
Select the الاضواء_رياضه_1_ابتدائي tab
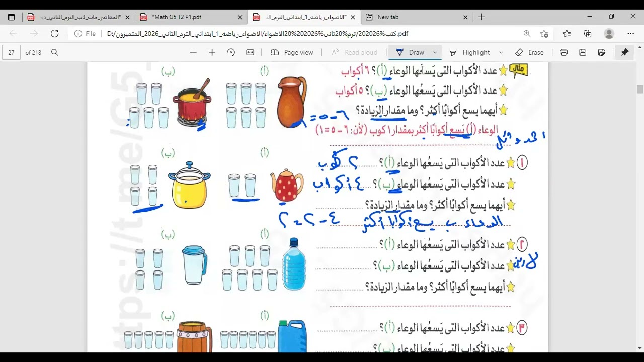304,17
